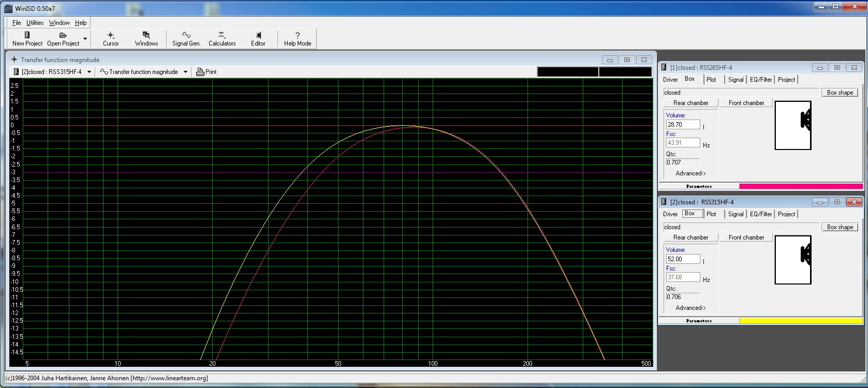Click the Open Project toolbar icon

63,39
